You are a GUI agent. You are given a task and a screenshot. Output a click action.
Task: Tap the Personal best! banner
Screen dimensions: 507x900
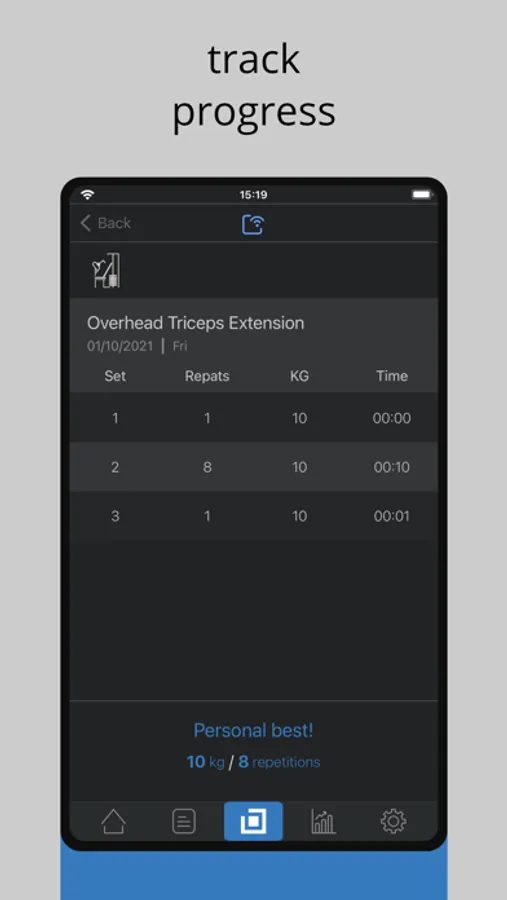(253, 731)
